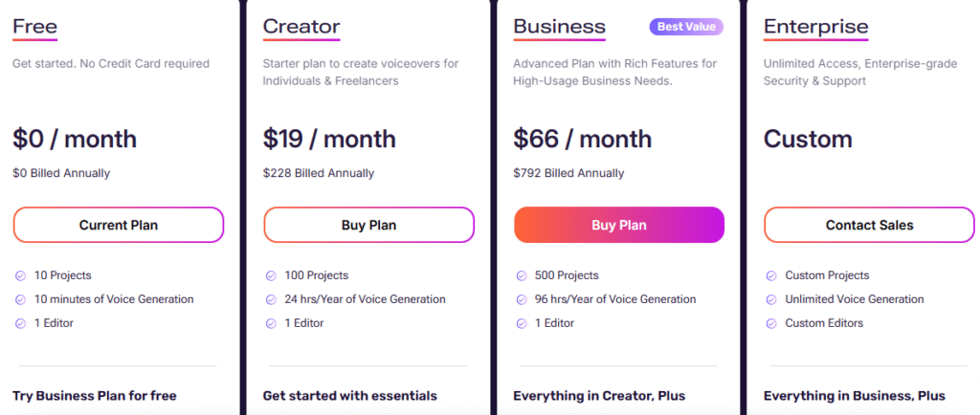
Task: Click checkmark icon beside Custom Projects
Action: point(771,275)
